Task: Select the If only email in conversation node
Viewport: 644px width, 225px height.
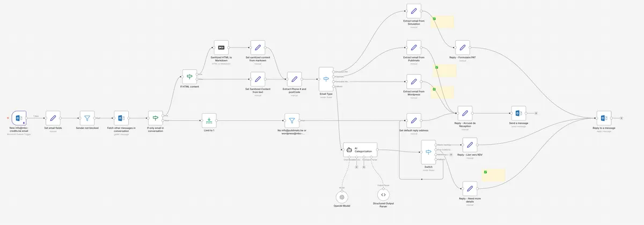Action: coord(155,118)
